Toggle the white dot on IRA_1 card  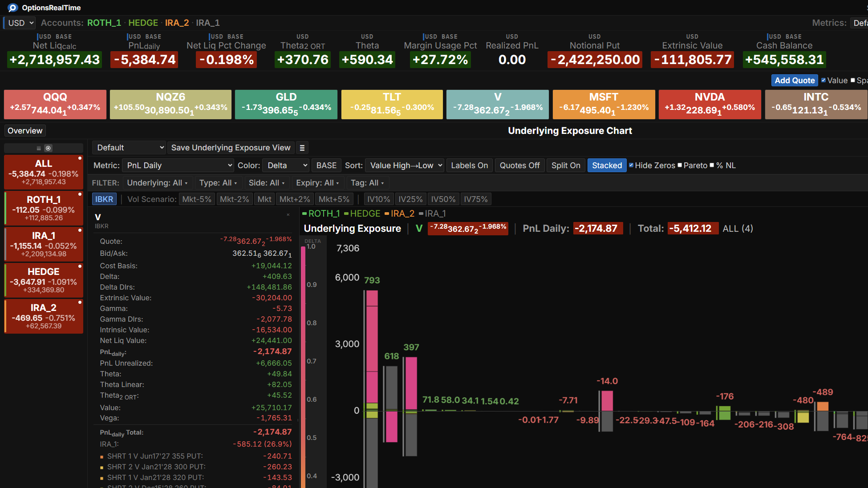[80, 230]
